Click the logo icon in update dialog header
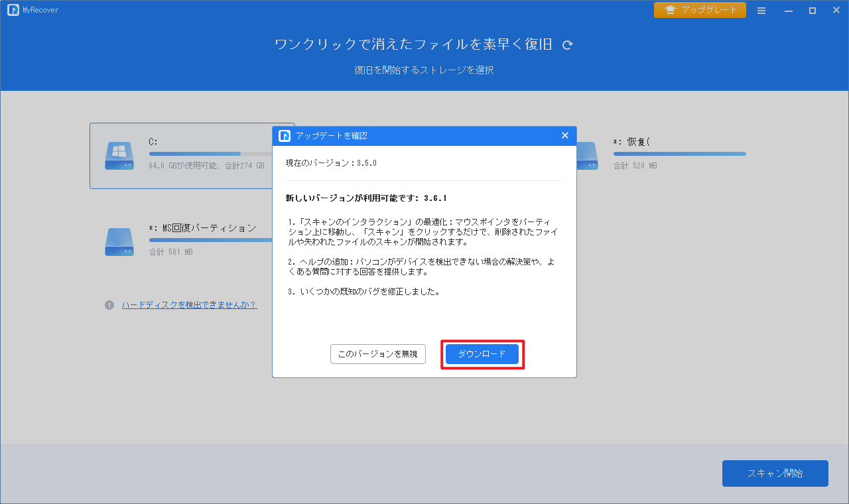Viewport: 849px width, 504px height. [x=285, y=136]
